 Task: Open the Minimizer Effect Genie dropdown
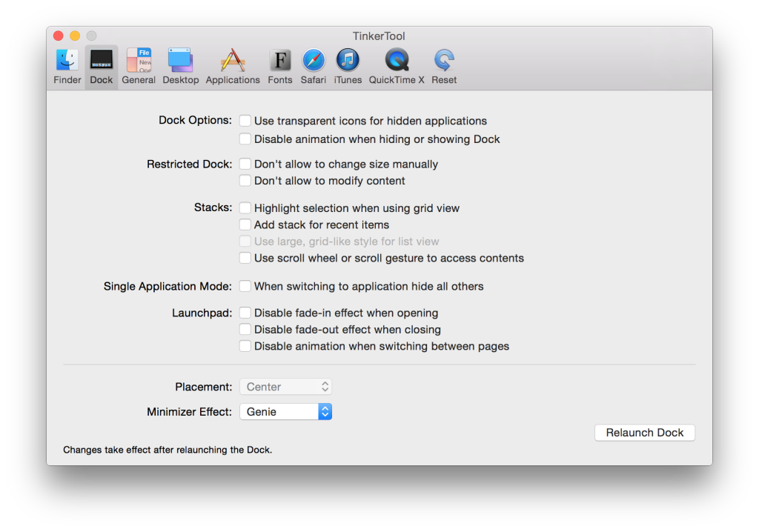285,412
